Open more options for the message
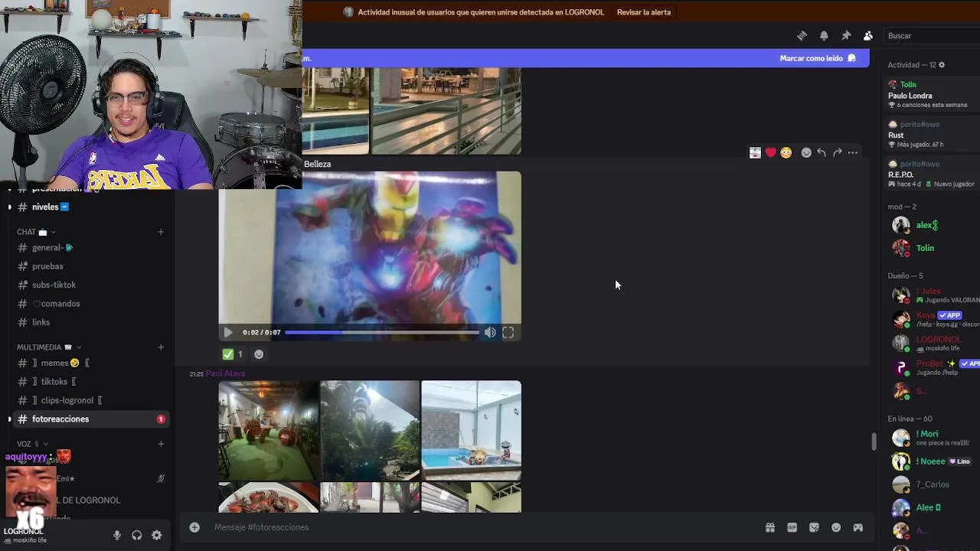Viewport: 980px width, 551px height. (853, 152)
